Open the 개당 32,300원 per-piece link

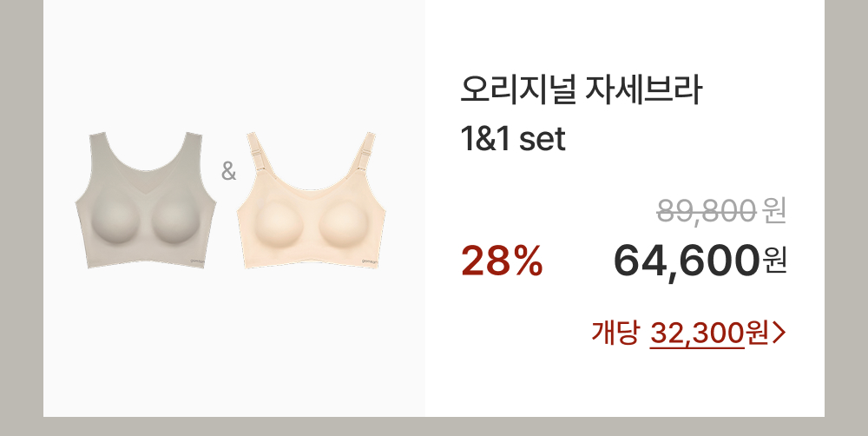pyautogui.click(x=688, y=333)
